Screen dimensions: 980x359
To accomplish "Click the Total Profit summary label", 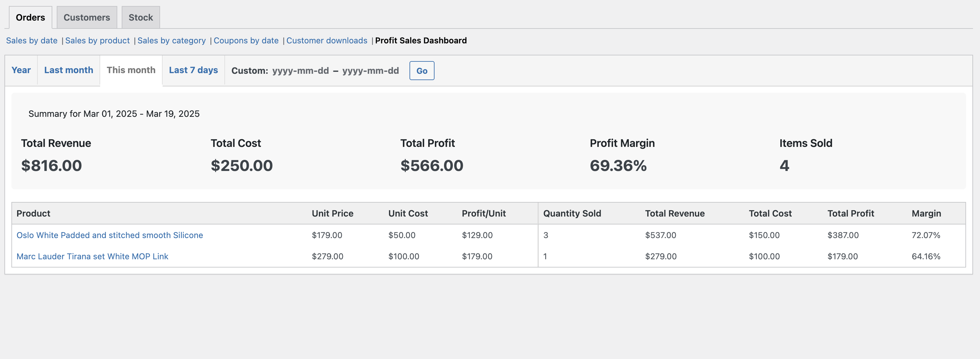I will [428, 143].
